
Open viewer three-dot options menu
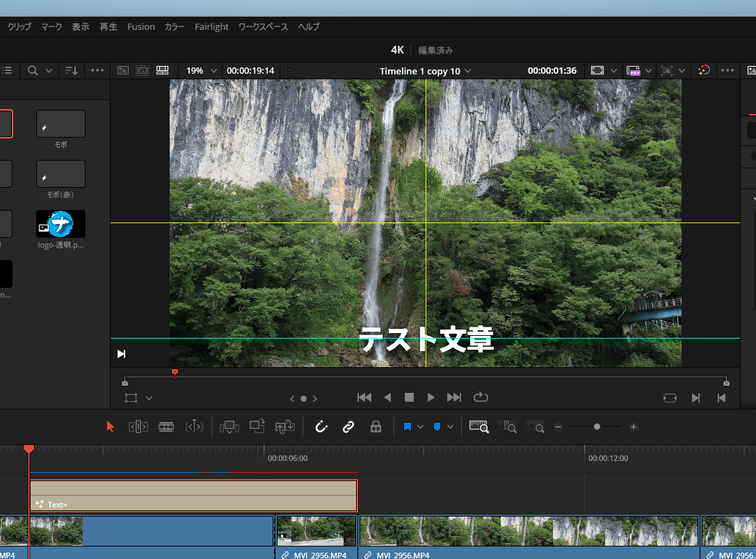point(727,70)
